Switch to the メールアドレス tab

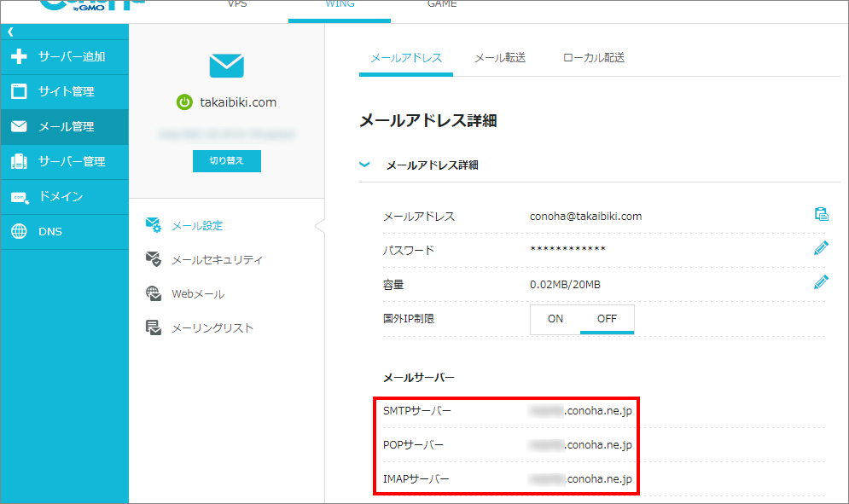(406, 58)
